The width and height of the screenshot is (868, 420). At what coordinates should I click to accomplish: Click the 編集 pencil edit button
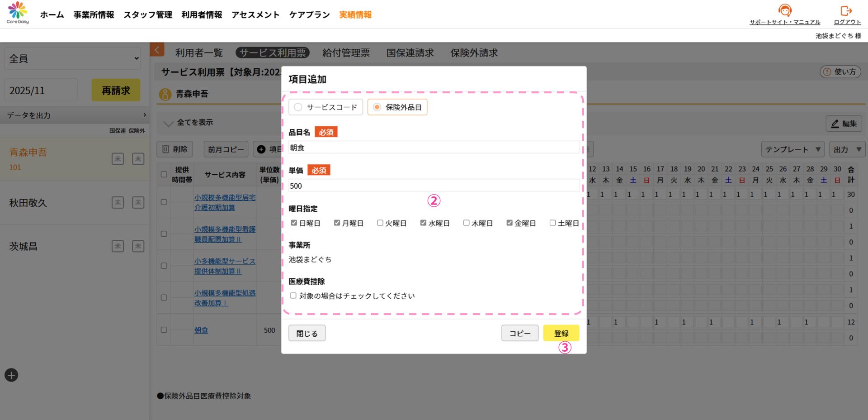tap(844, 124)
